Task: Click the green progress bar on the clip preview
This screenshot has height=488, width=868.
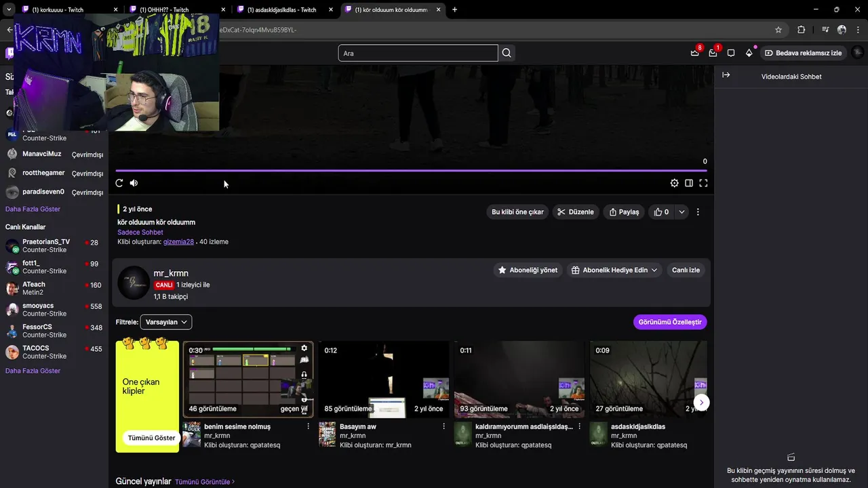Action: (x=252, y=350)
